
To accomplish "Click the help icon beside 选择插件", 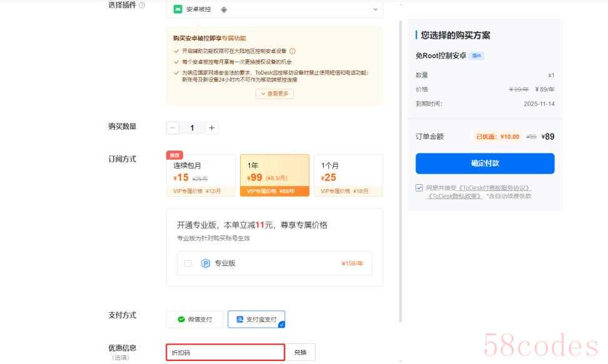I will [142, 6].
